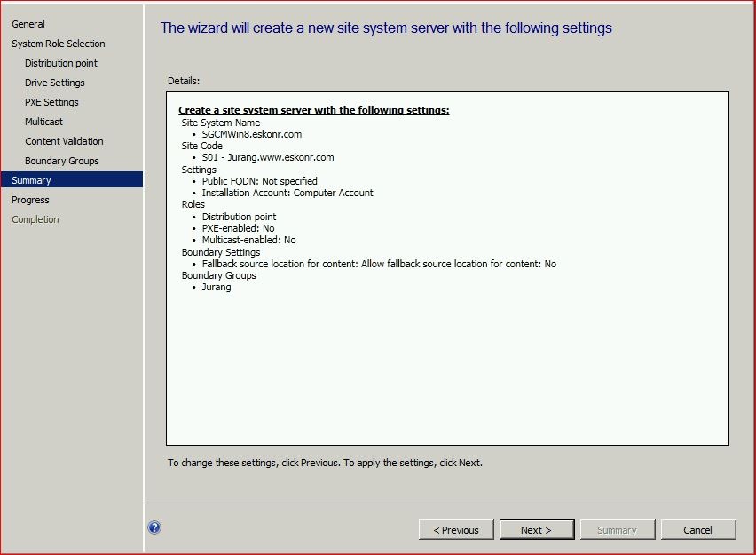
Task: Click the Help icon
Action: tap(154, 527)
